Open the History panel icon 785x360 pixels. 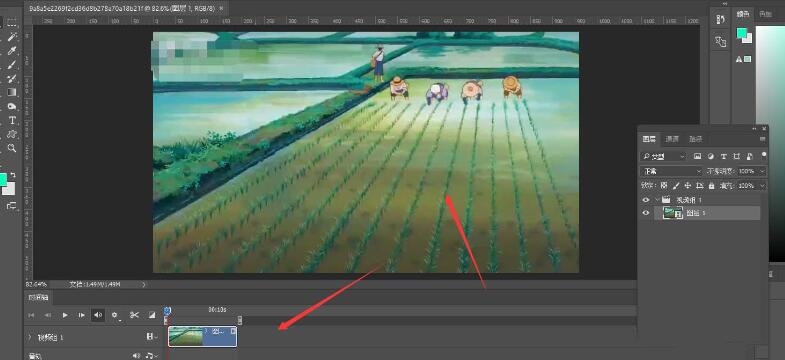[x=720, y=20]
